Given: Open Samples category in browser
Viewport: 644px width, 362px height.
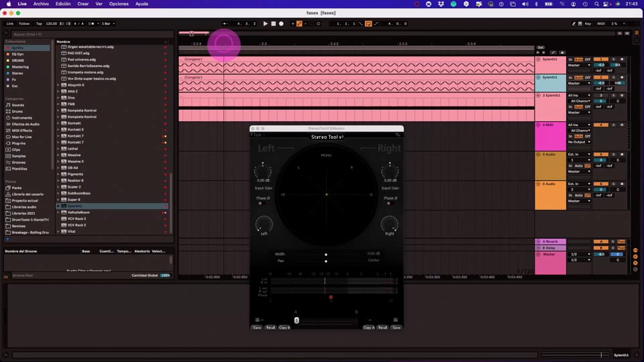Looking at the screenshot, I should click(19, 156).
